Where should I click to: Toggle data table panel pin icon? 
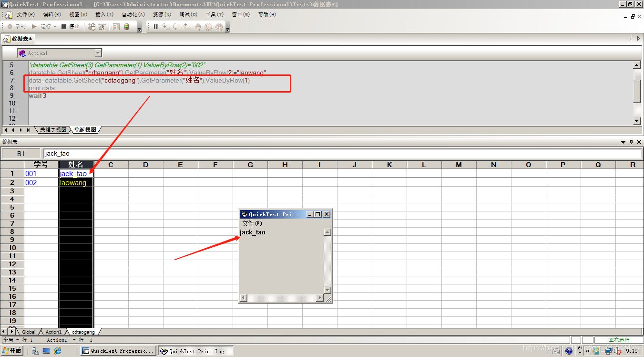coord(631,142)
